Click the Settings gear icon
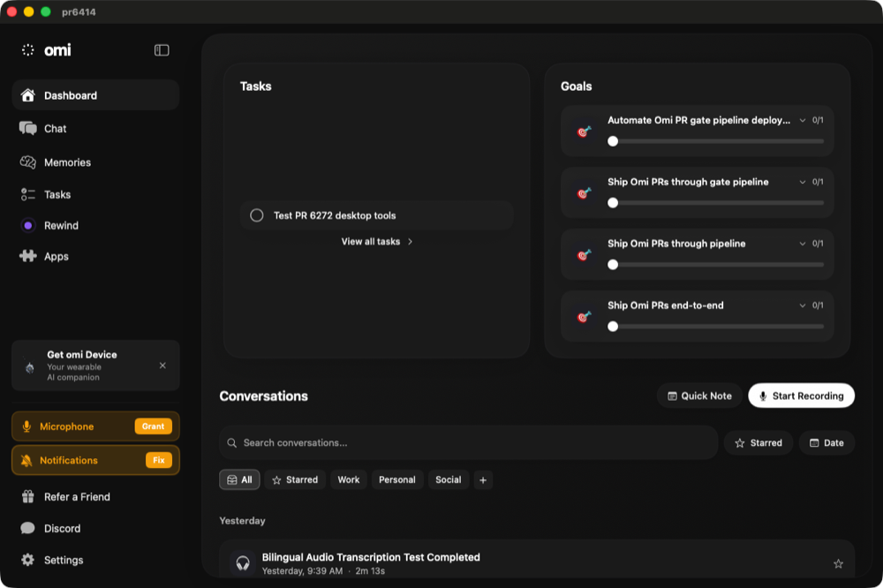This screenshot has width=883, height=588. (27, 560)
